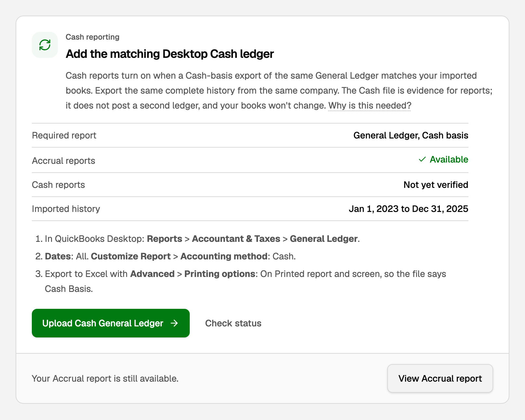525x420 pixels.
Task: Click the 'Imported history' row label
Action: pyautogui.click(x=66, y=209)
